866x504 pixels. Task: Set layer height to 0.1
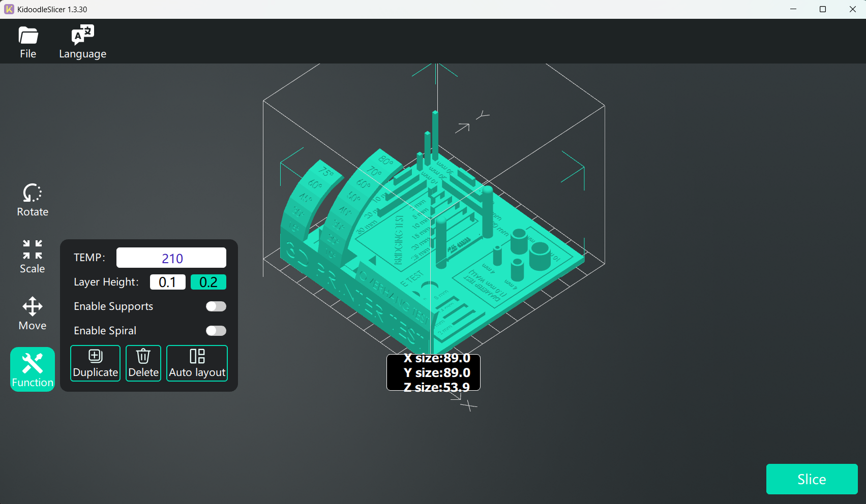point(167,282)
